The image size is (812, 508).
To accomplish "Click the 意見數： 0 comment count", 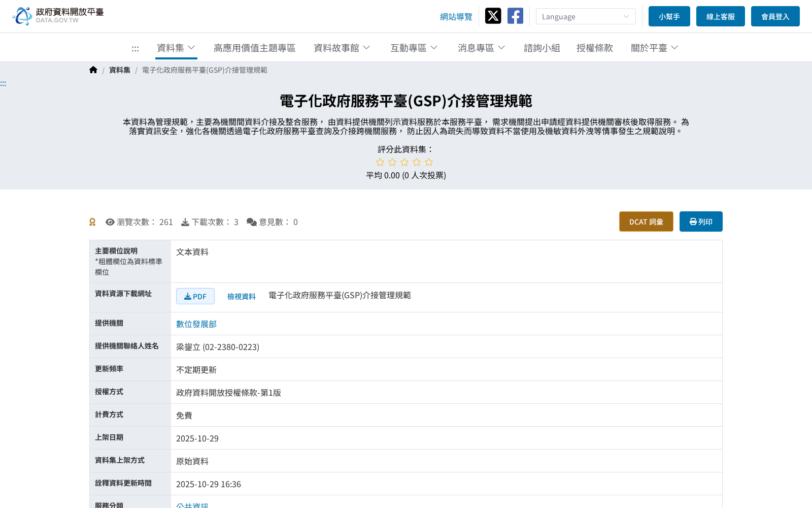I will click(x=278, y=222).
